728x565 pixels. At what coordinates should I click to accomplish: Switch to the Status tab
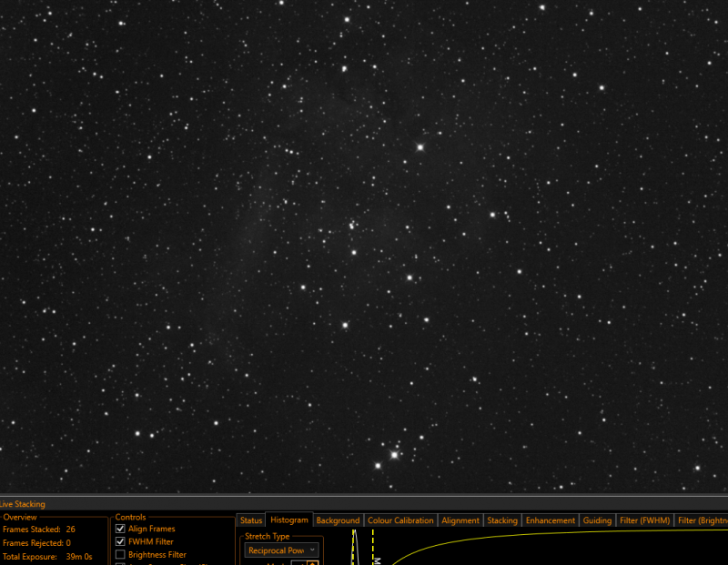point(251,520)
